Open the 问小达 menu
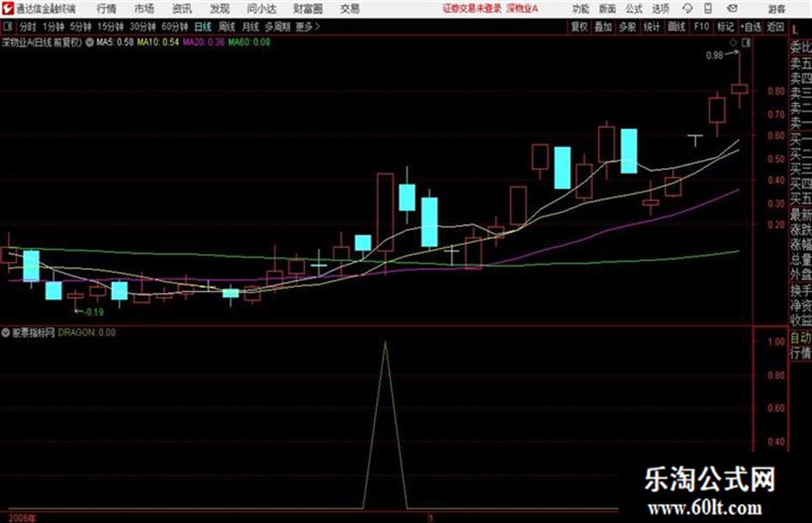This screenshot has height=523, width=812. (262, 9)
